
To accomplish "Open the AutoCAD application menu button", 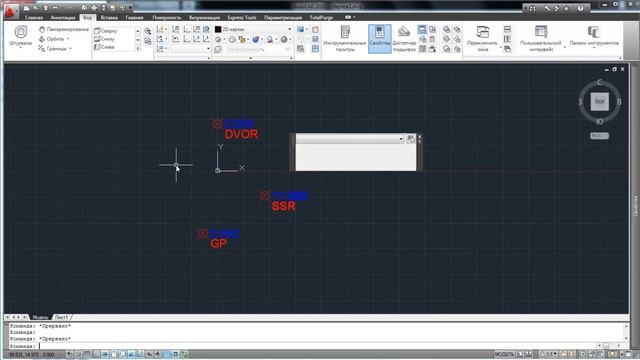I will point(10,11).
